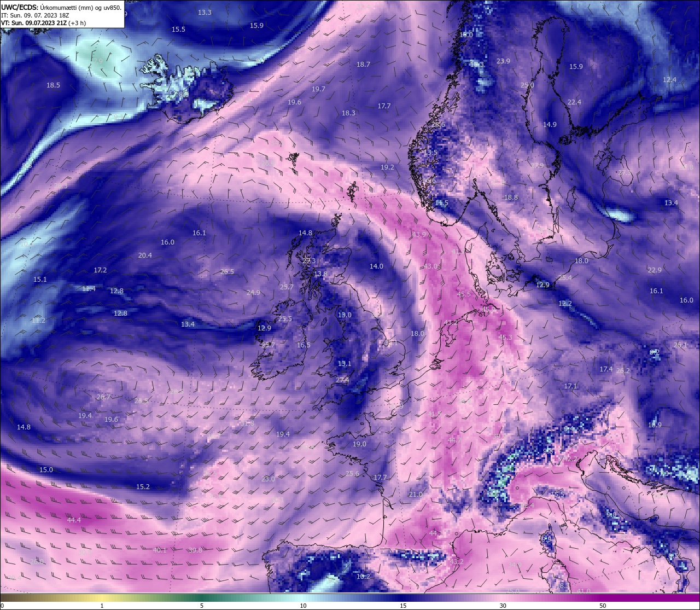The width and height of the screenshot is (700, 610).
Task: Click the "17.4" value label
Action: 606,369
